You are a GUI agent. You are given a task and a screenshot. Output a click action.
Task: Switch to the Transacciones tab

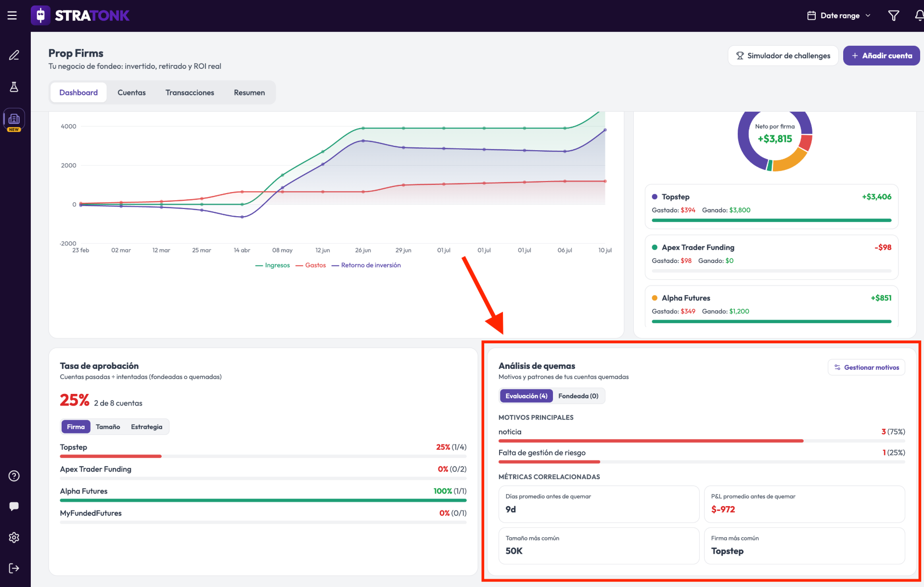[x=190, y=92]
